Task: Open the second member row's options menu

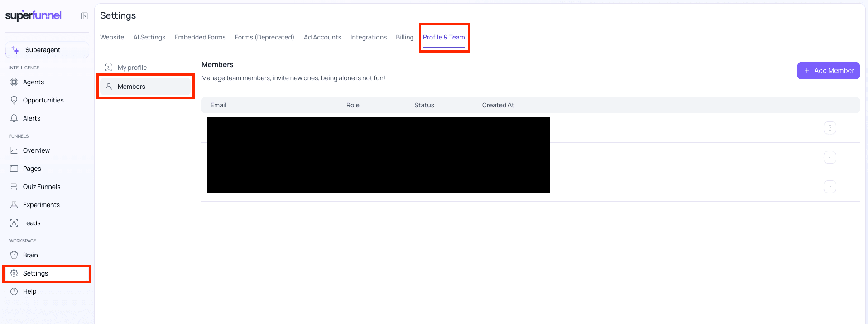Action: [x=830, y=157]
